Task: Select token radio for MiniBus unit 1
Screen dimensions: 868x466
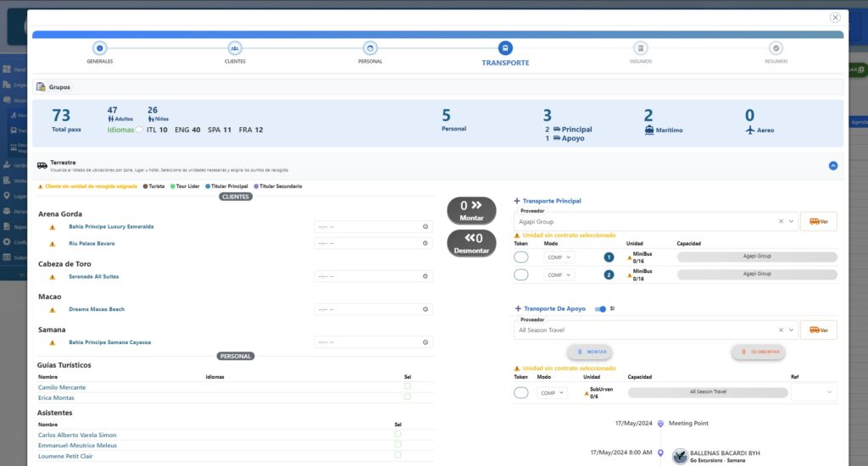Action: click(521, 257)
